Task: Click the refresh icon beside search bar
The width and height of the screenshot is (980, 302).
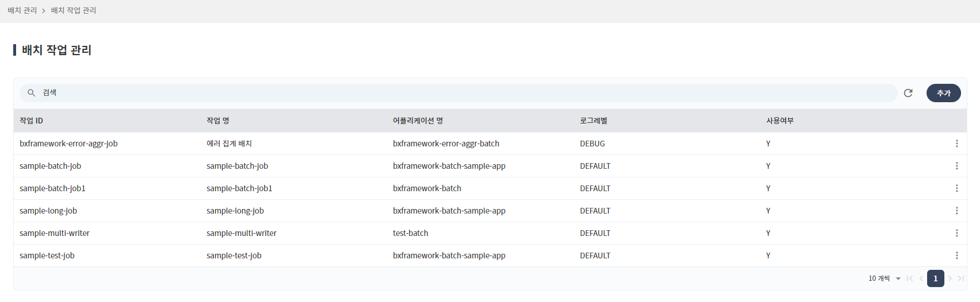Action: [908, 93]
